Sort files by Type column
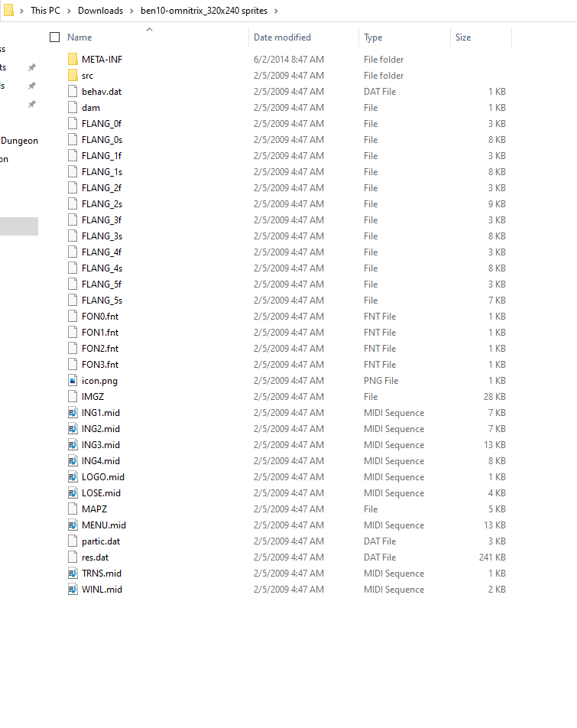577x728 pixels. (373, 37)
